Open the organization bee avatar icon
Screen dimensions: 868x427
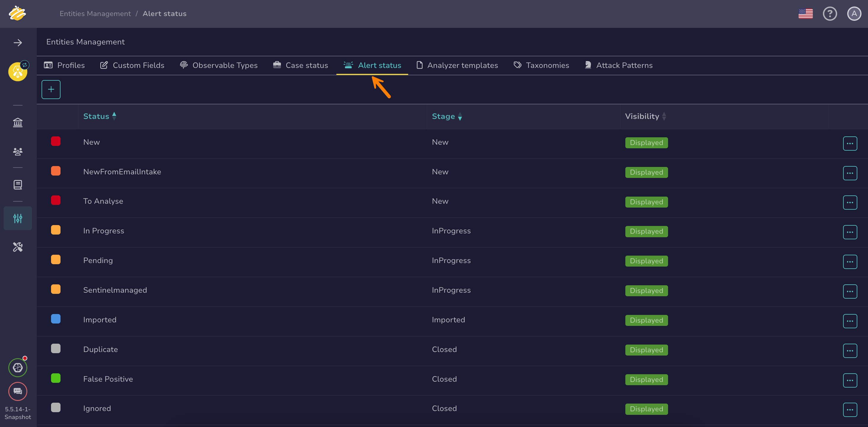coord(18,72)
